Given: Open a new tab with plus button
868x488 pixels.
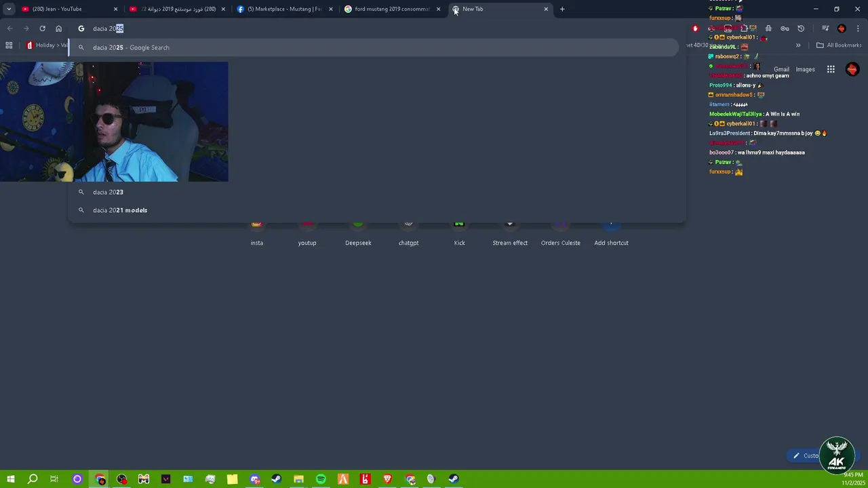Looking at the screenshot, I should tap(562, 9).
